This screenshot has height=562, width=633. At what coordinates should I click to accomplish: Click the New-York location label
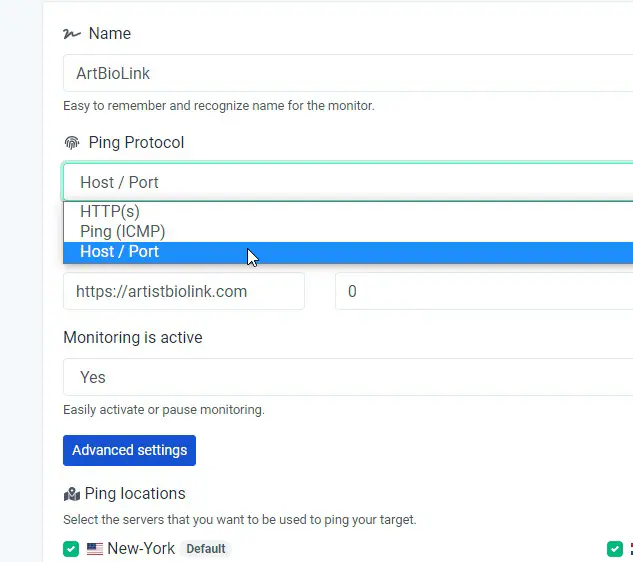pos(141,549)
